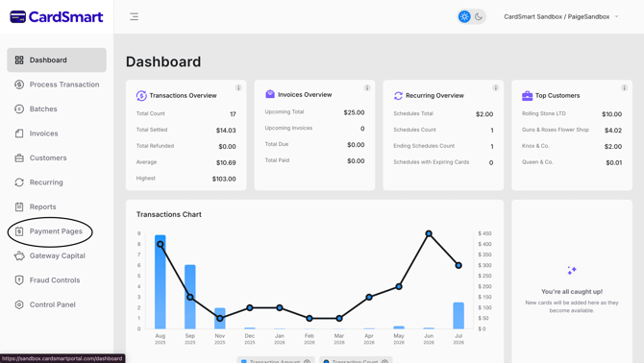Image resolution: width=644 pixels, height=363 pixels.
Task: Click the Aug 2025 bar in chart
Action: (x=161, y=281)
